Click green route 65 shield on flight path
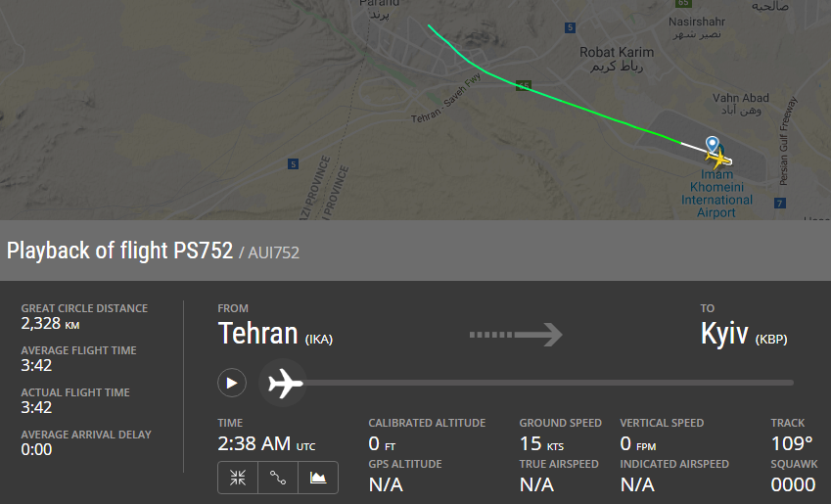 524,85
